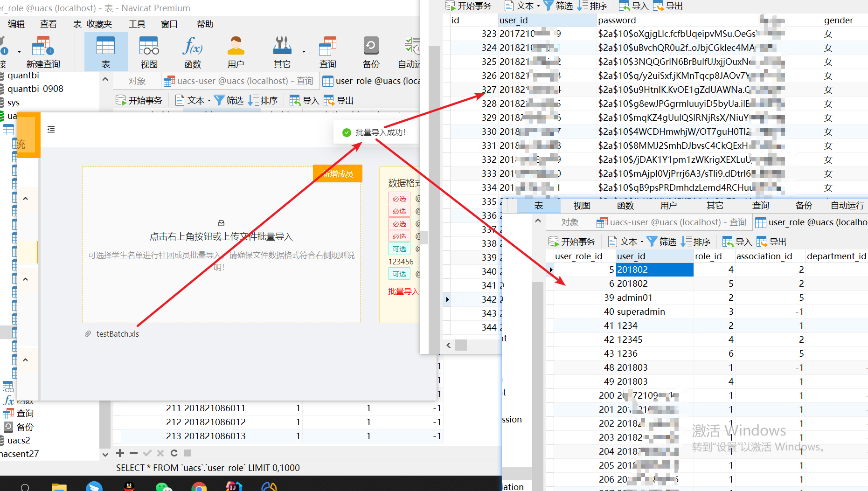The image size is (868, 491).
Task: Click the testBatch.xls uploaded file link
Action: point(118,334)
